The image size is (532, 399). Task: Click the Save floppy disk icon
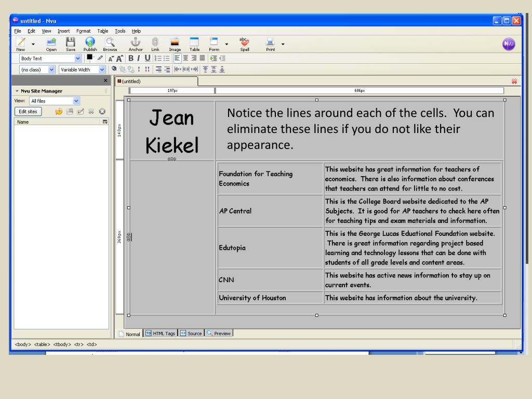tap(71, 44)
